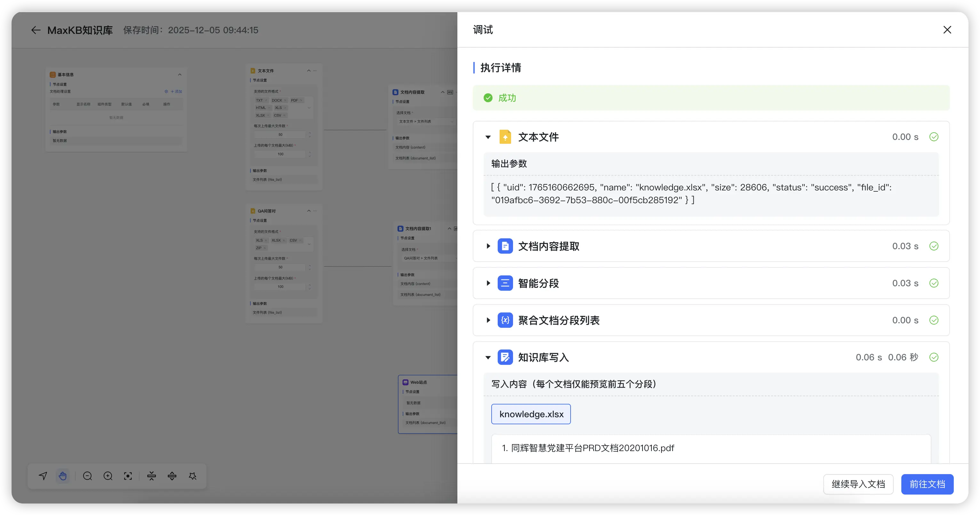Click the beautify layout star-wand icon
980x515 pixels.
[193, 476]
